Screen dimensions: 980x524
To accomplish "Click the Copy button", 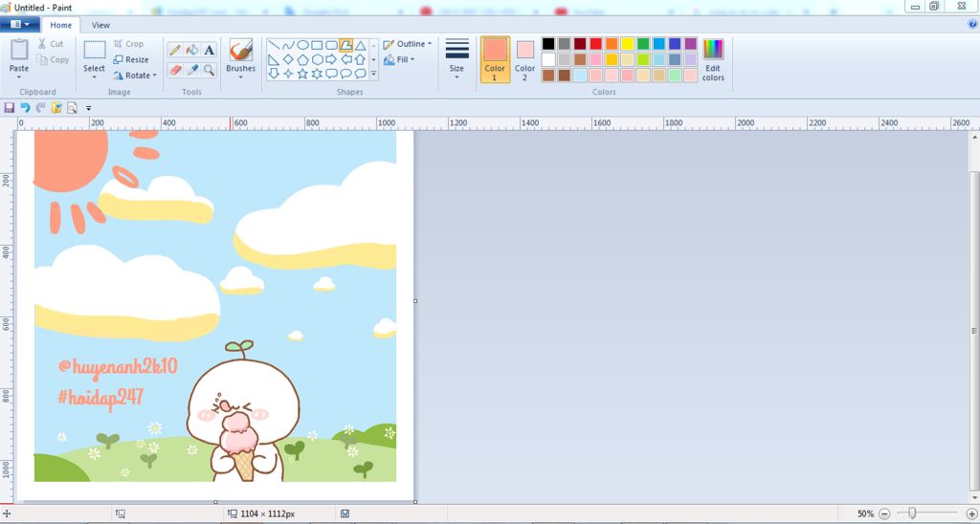I will click(x=53, y=60).
